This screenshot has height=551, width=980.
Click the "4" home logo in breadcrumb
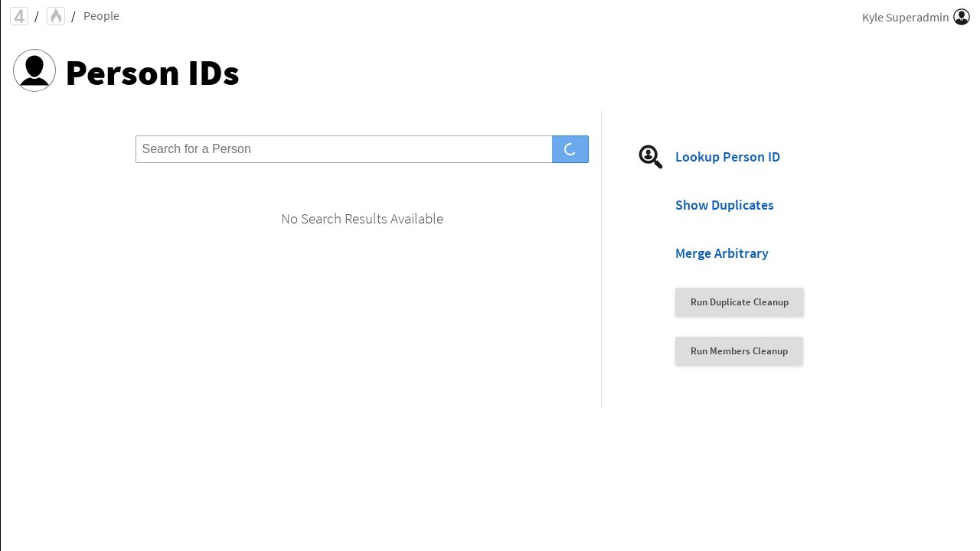tap(19, 16)
